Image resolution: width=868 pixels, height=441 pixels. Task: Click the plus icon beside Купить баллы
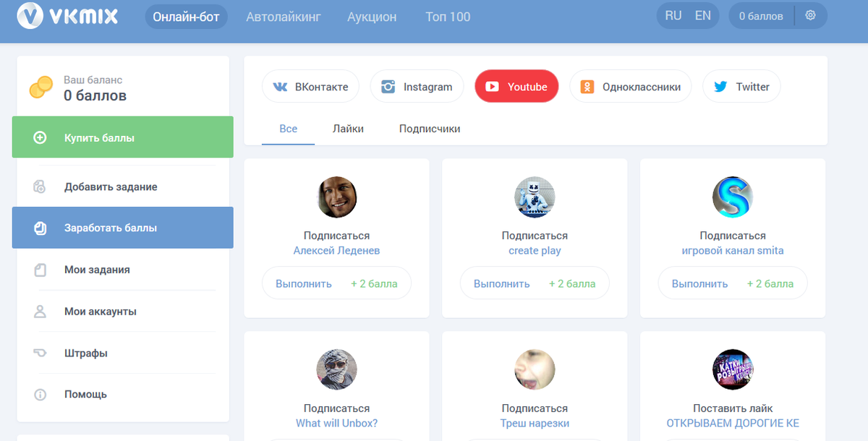tap(41, 137)
